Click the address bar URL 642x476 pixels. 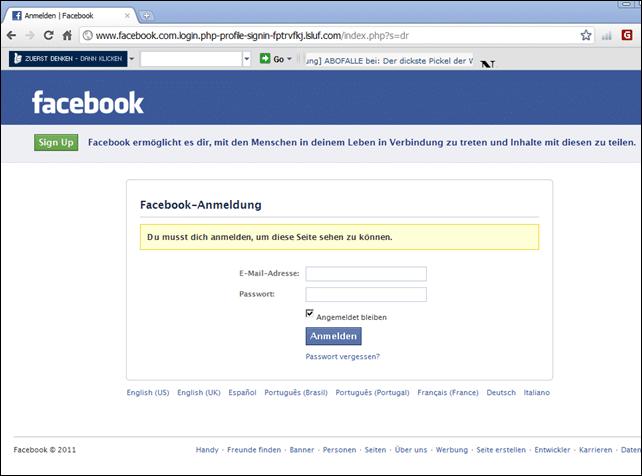[252, 36]
